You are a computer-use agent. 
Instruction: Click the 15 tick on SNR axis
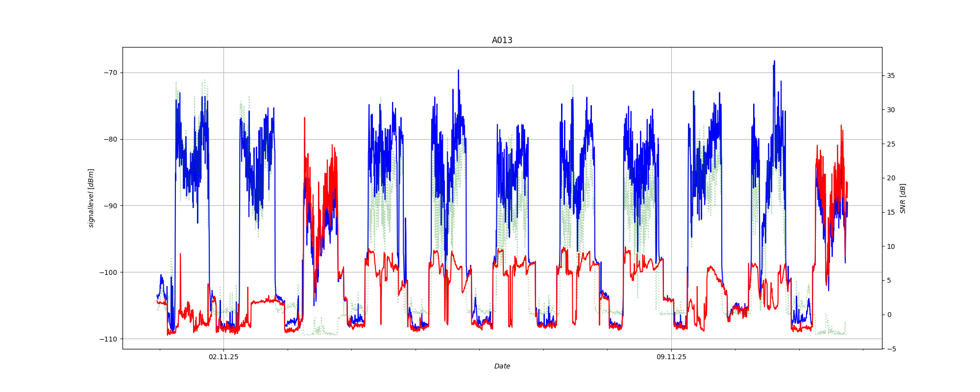[x=890, y=212]
